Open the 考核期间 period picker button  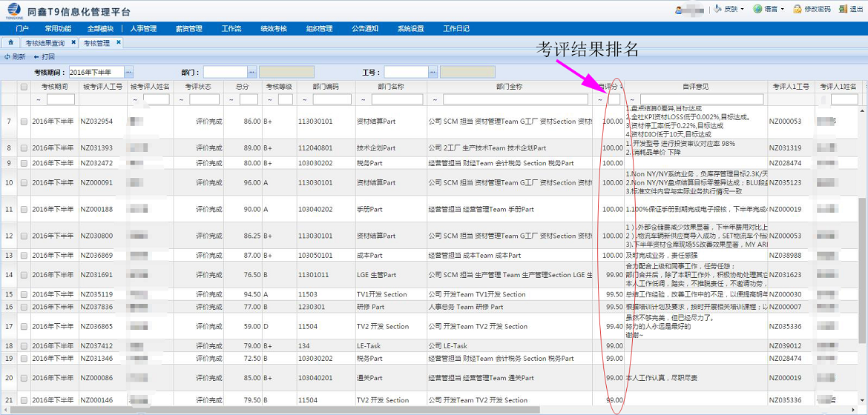click(x=129, y=73)
